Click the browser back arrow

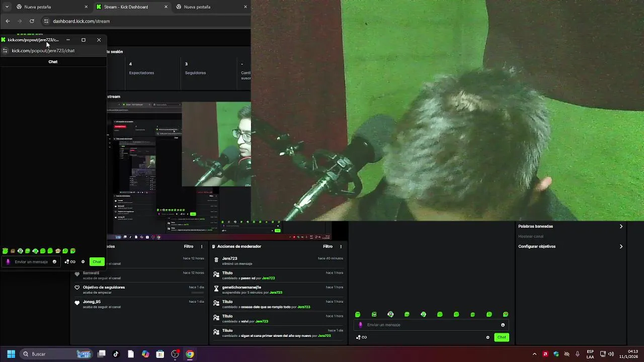[8, 21]
